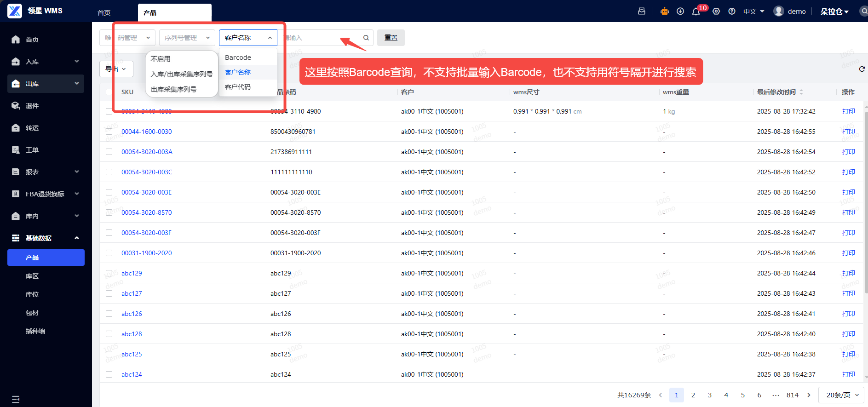The image size is (868, 407).
Task: Click the ellipsis jump-pages button in pagination
Action: pos(776,395)
